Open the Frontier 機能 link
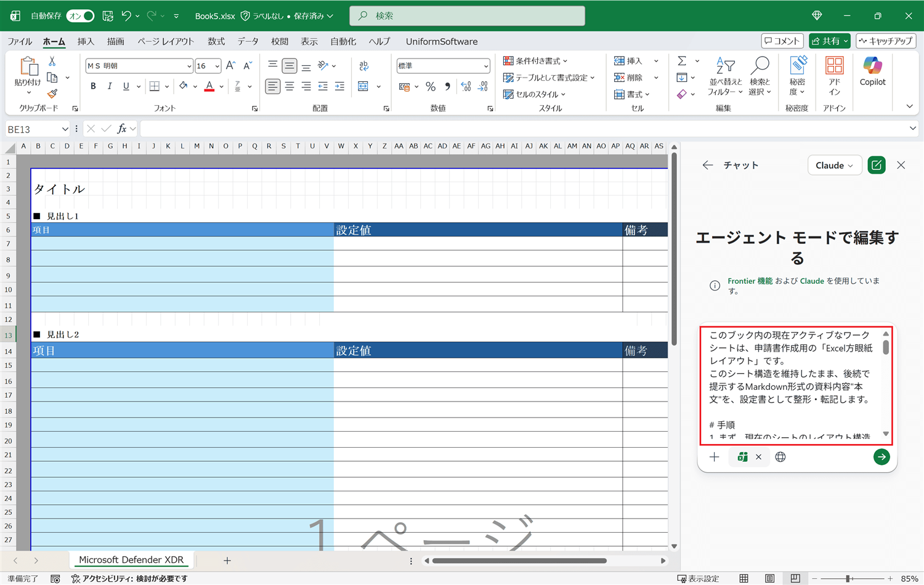Viewport: 924px width, 585px height. 750,281
